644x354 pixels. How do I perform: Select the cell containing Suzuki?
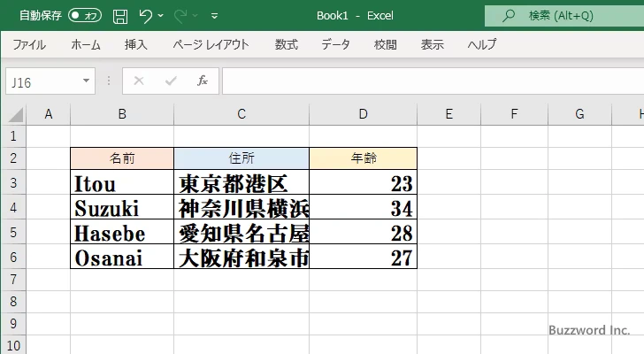tap(122, 207)
